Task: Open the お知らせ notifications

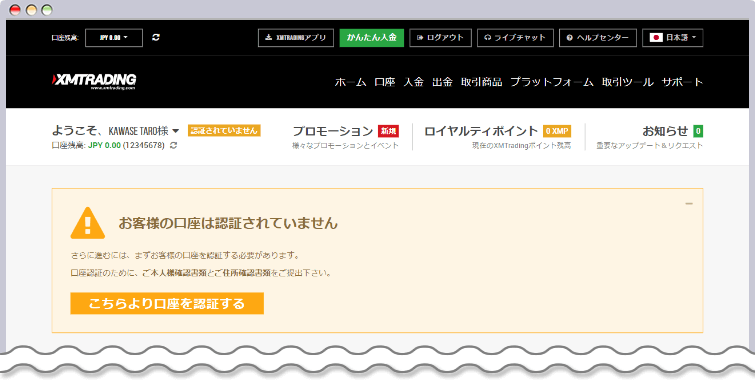Action: [665, 131]
